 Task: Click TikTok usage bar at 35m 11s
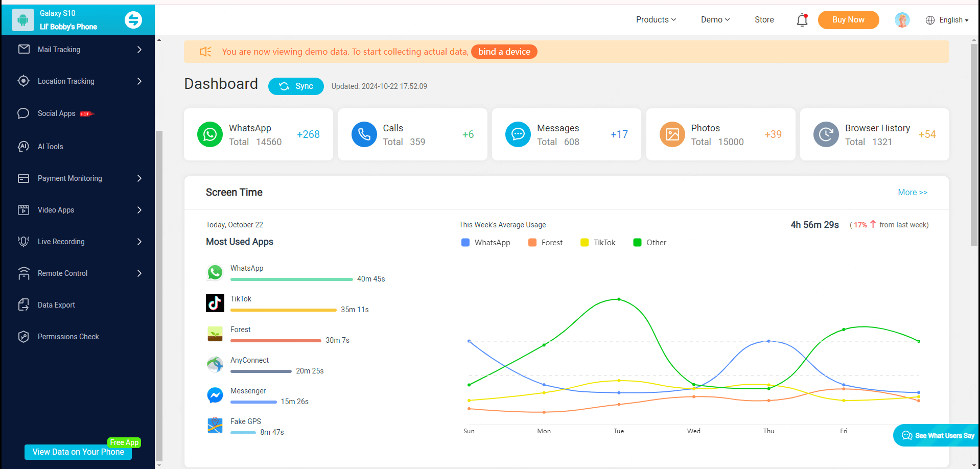284,310
